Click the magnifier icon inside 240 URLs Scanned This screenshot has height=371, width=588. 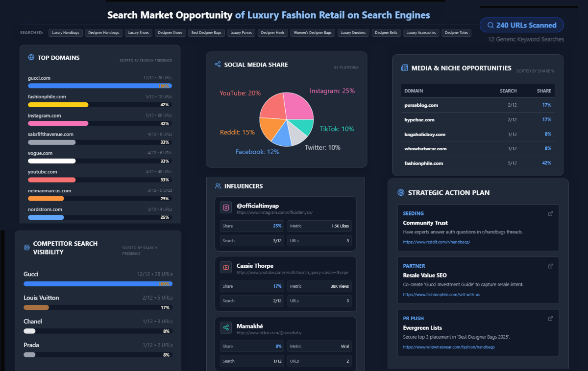click(x=490, y=25)
